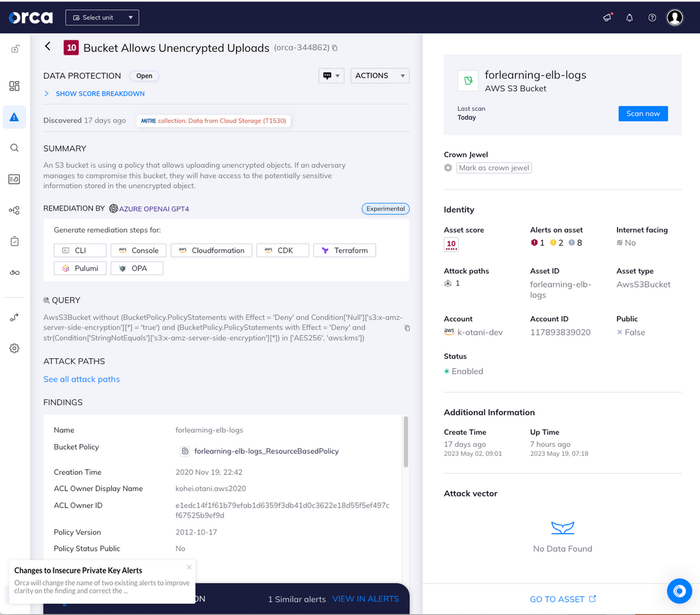
Task: Open the See all attack paths link
Action: pyautogui.click(x=81, y=379)
